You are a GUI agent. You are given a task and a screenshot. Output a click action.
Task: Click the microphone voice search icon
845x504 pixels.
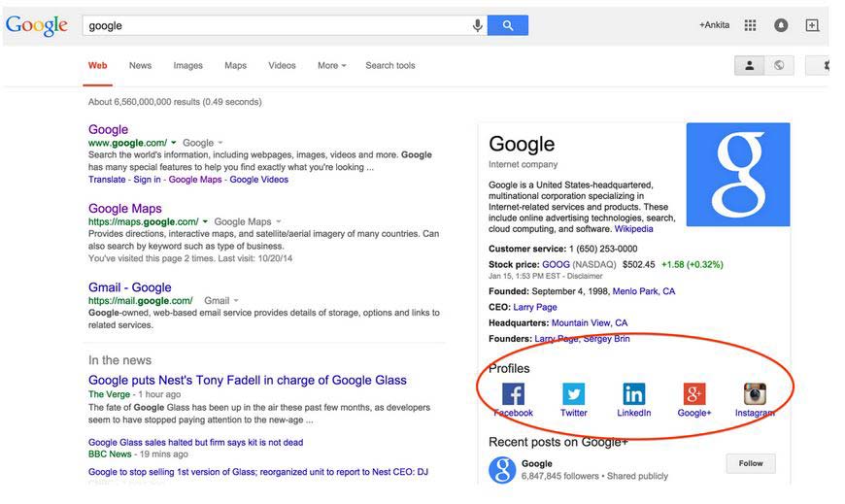pyautogui.click(x=478, y=26)
